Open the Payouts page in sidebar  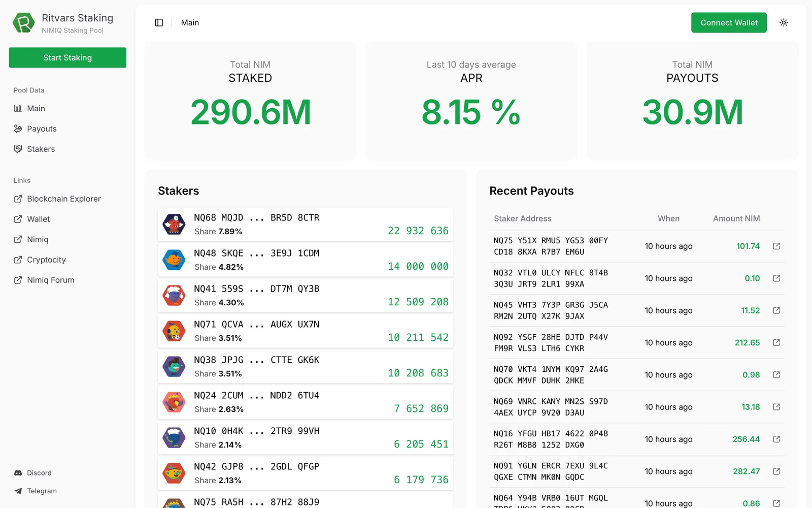(x=67, y=129)
